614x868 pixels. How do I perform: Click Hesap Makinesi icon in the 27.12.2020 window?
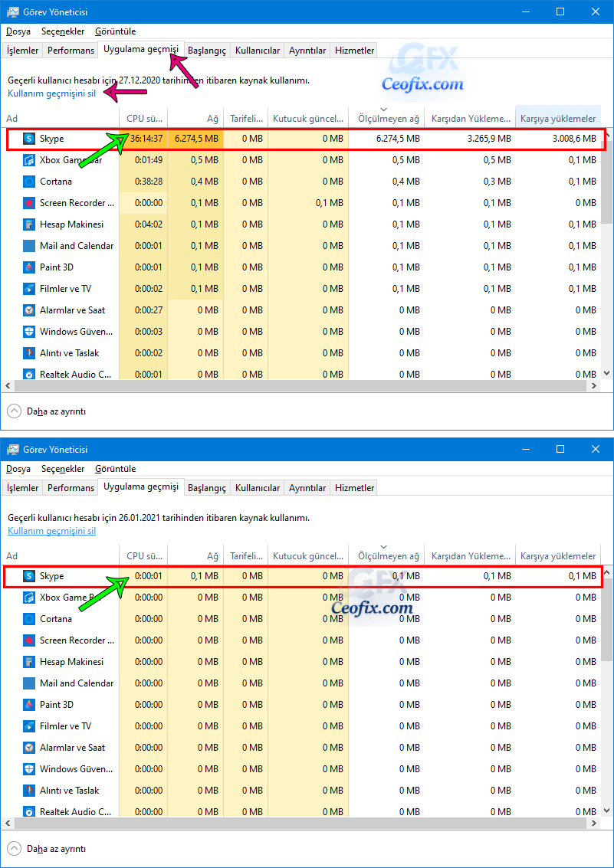click(29, 224)
